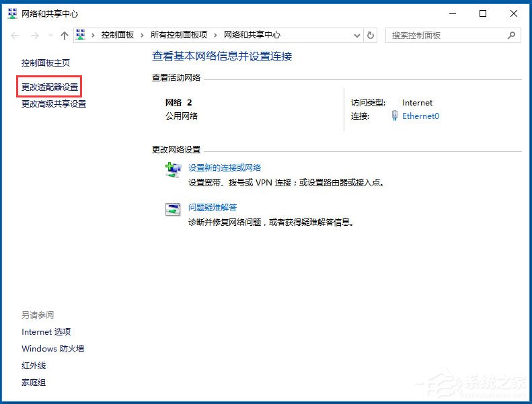Go up one level with up arrow
The image size is (532, 404).
[65, 36]
